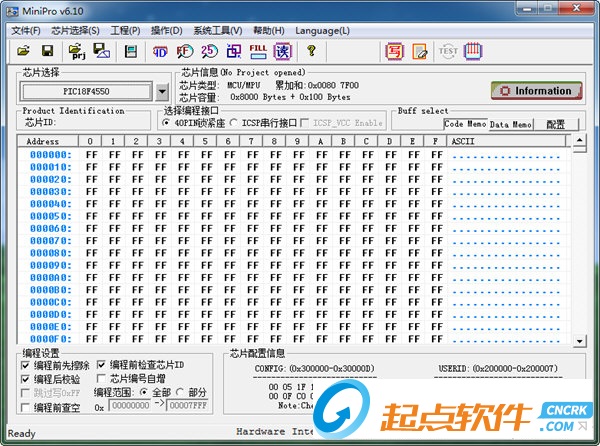
Task: Click the purple chip pins toolbar icon
Action: [x=473, y=51]
